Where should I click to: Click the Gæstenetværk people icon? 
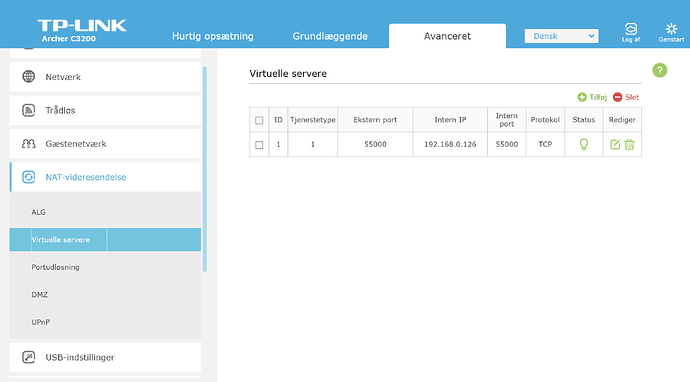[x=29, y=143]
